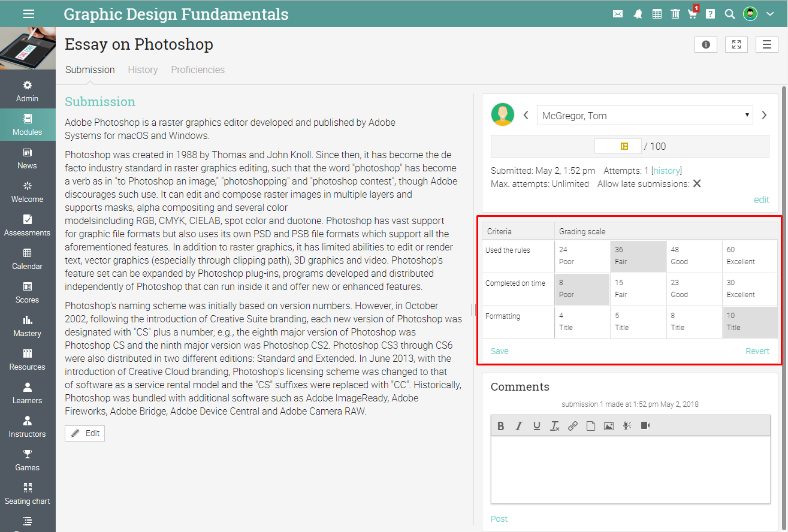Image resolution: width=788 pixels, height=532 pixels.
Task: Open Instructors in the sidebar
Action: pyautogui.click(x=28, y=427)
